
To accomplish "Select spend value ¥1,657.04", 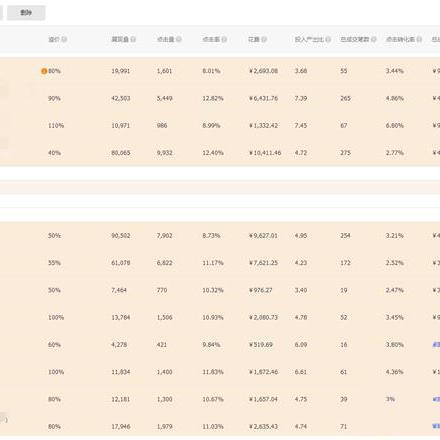I will [x=263, y=400].
